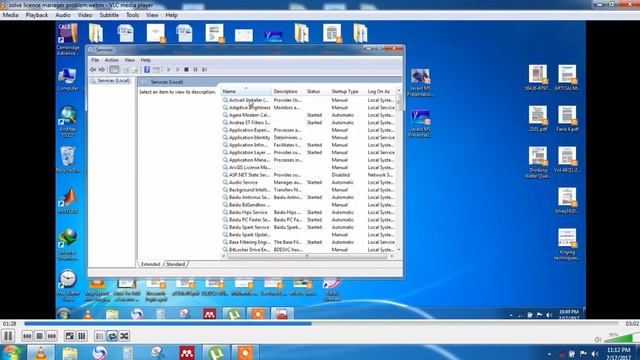Select Services (Local) tree node
640x360 pixels.
tap(110, 81)
